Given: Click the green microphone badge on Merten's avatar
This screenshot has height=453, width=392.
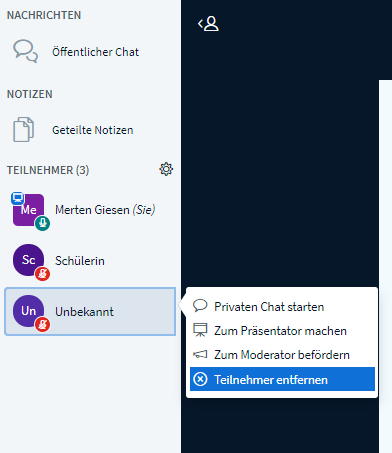Looking at the screenshot, I should (x=43, y=223).
